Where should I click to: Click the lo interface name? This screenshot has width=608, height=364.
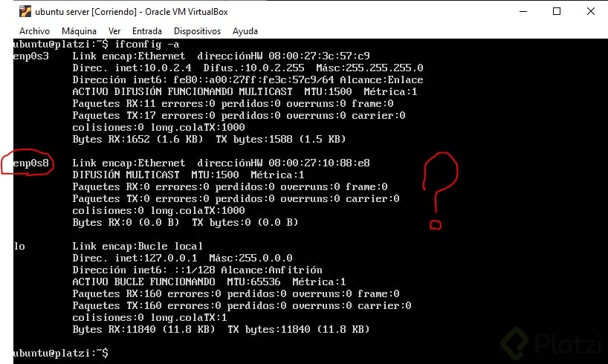(19, 246)
